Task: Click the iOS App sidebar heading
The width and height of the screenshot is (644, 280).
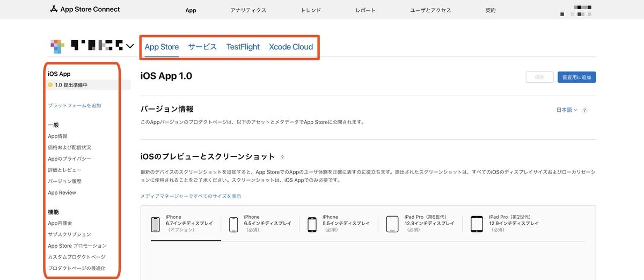Action: click(59, 74)
